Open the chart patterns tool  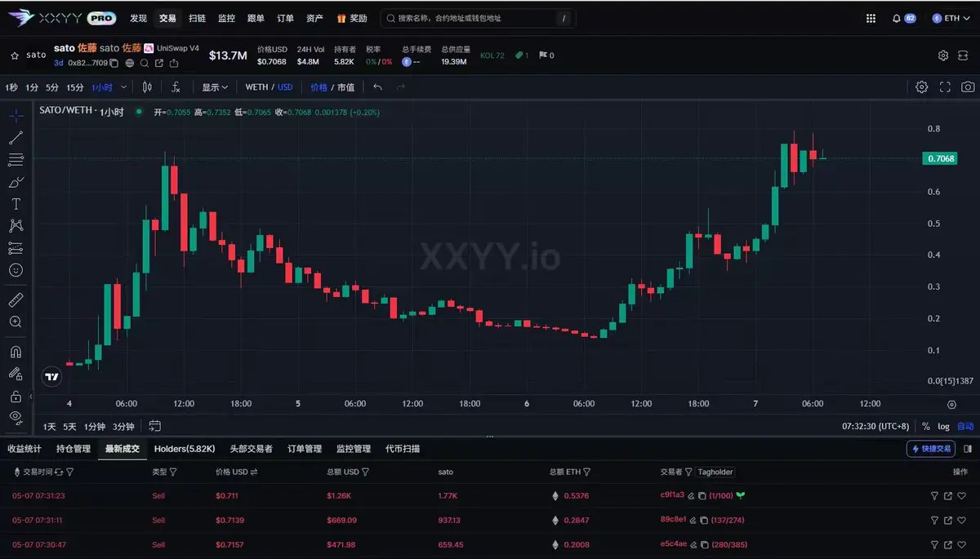coord(16,225)
